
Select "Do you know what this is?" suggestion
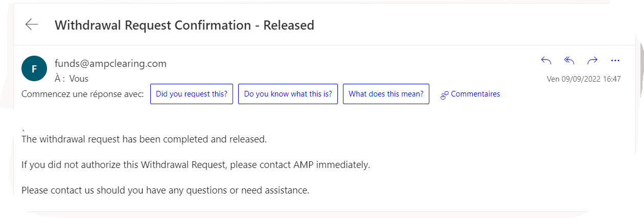[x=288, y=94]
